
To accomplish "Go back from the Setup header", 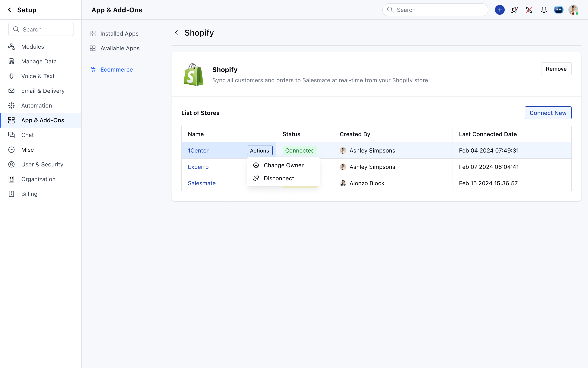I will (9, 10).
